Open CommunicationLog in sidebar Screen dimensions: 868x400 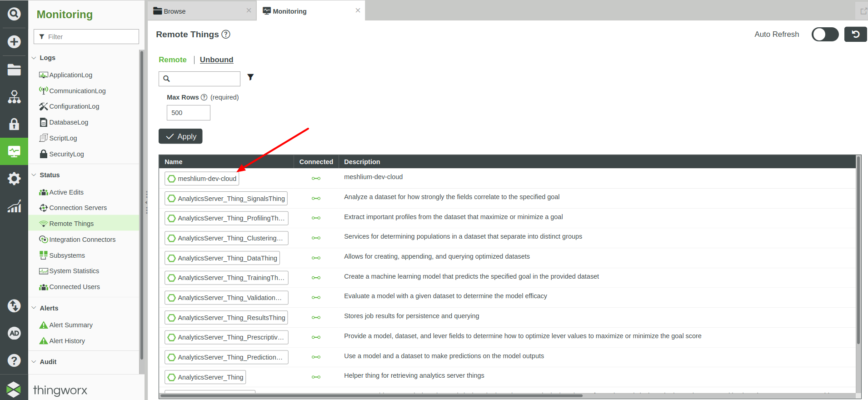point(73,91)
